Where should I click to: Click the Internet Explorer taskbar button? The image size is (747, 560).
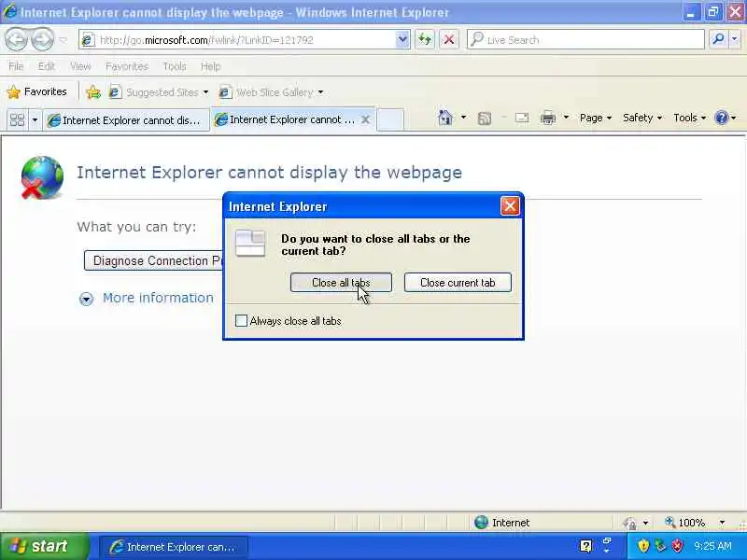(173, 547)
